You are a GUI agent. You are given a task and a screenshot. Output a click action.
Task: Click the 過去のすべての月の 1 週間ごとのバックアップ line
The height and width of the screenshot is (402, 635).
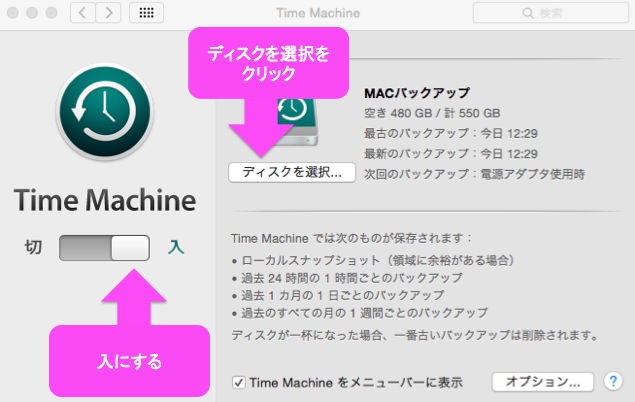point(360,313)
